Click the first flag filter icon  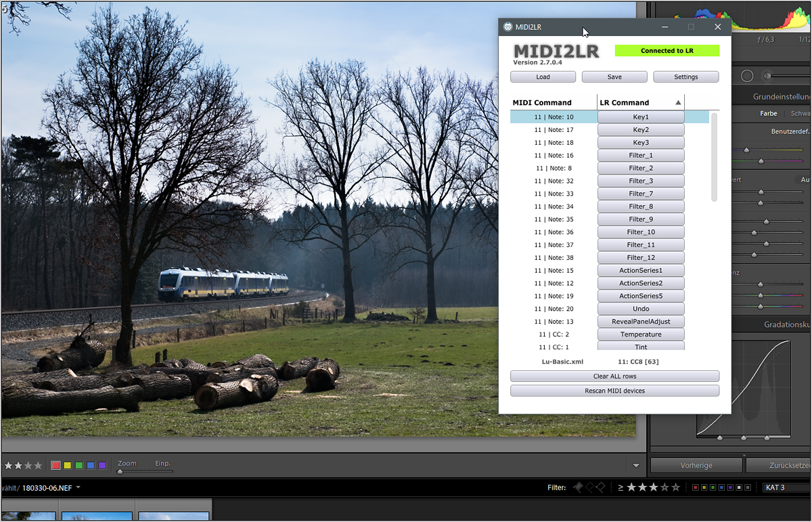[577, 487]
